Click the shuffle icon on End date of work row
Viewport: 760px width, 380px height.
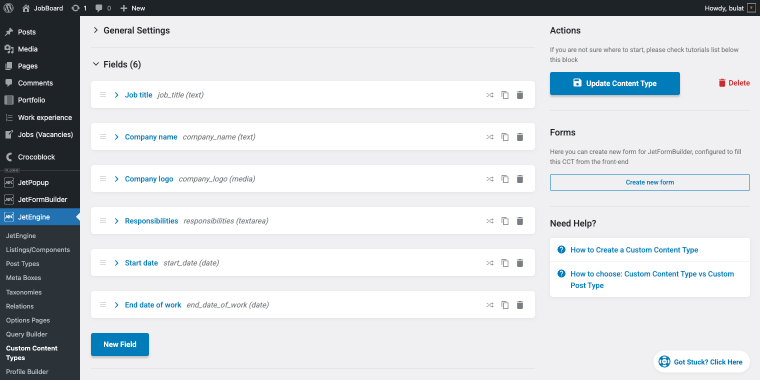point(490,305)
